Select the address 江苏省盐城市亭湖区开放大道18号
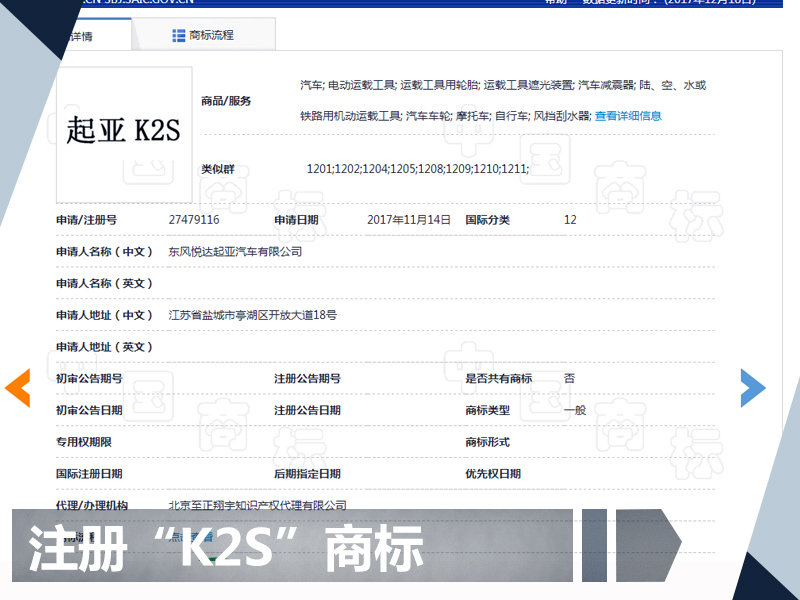This screenshot has width=800, height=600. click(253, 315)
